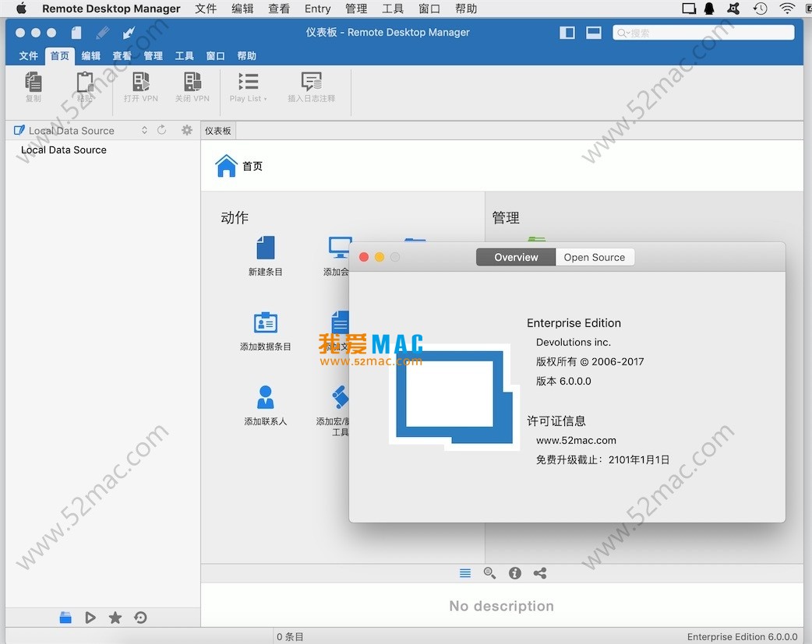Switch to the Open Source tab
This screenshot has width=812, height=644.
[595, 257]
